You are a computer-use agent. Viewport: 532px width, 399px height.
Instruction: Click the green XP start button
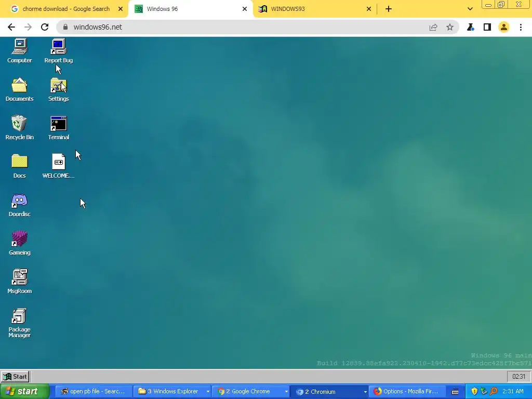(x=24, y=392)
